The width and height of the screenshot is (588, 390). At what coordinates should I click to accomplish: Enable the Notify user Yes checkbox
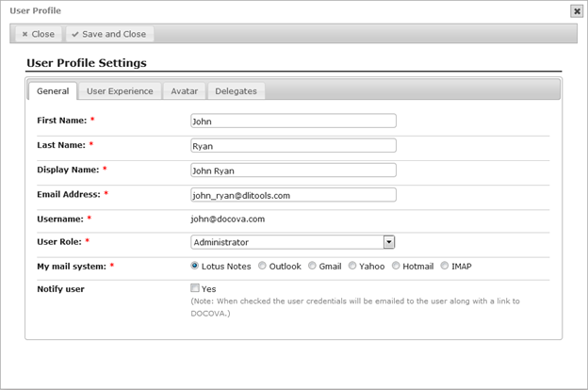tap(195, 288)
